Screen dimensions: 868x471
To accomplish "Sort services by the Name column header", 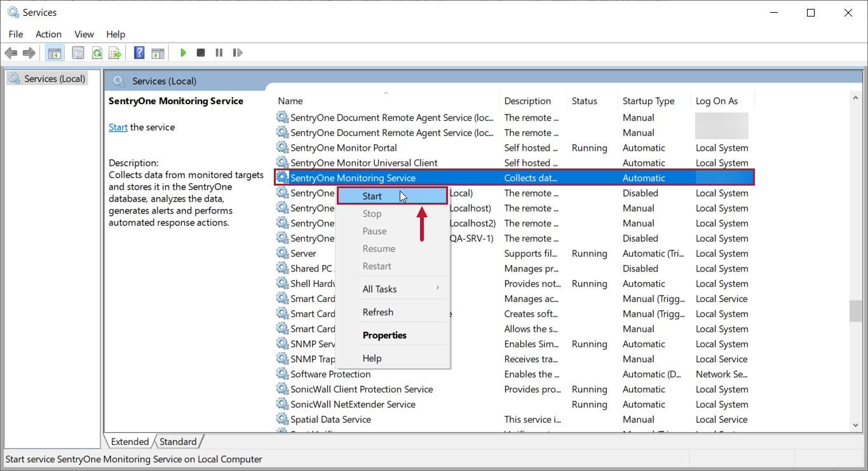I will tap(290, 100).
